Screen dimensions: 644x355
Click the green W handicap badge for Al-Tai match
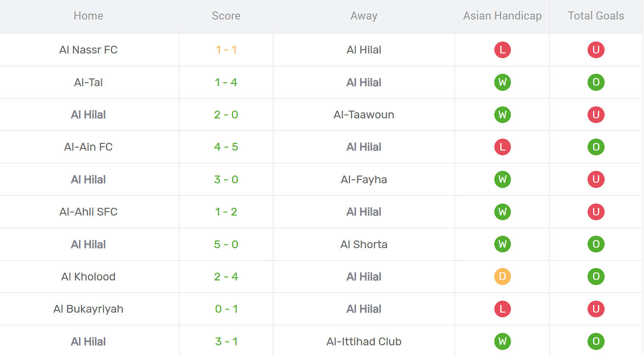(502, 82)
